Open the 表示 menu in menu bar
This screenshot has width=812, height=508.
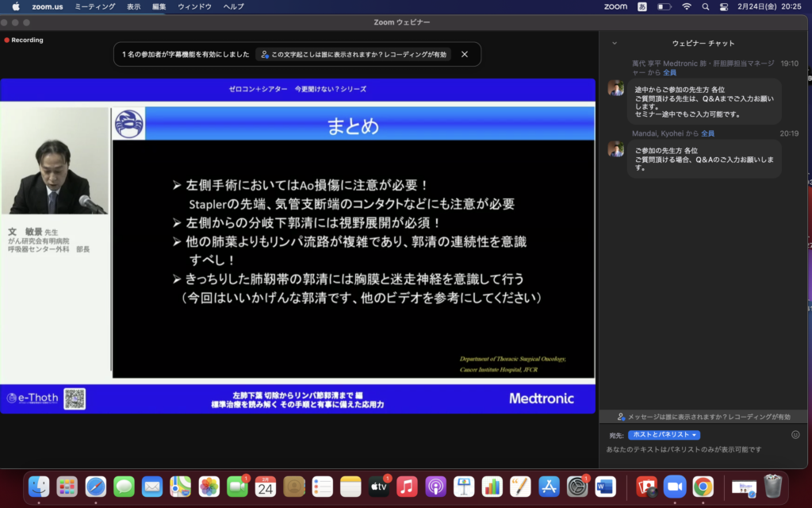134,6
